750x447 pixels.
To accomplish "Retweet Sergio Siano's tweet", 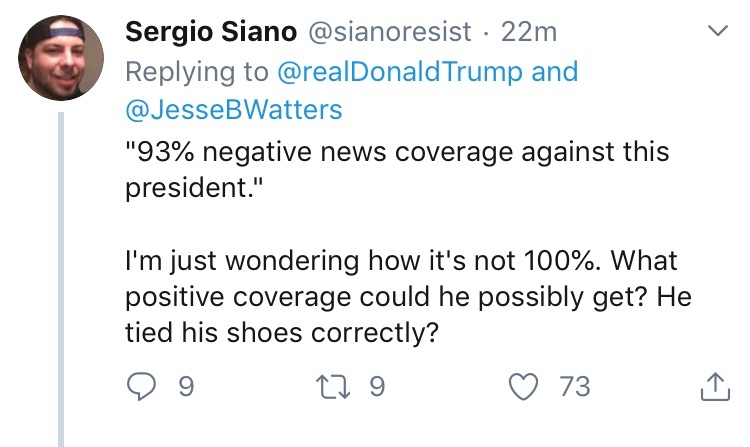I will 339,386.
